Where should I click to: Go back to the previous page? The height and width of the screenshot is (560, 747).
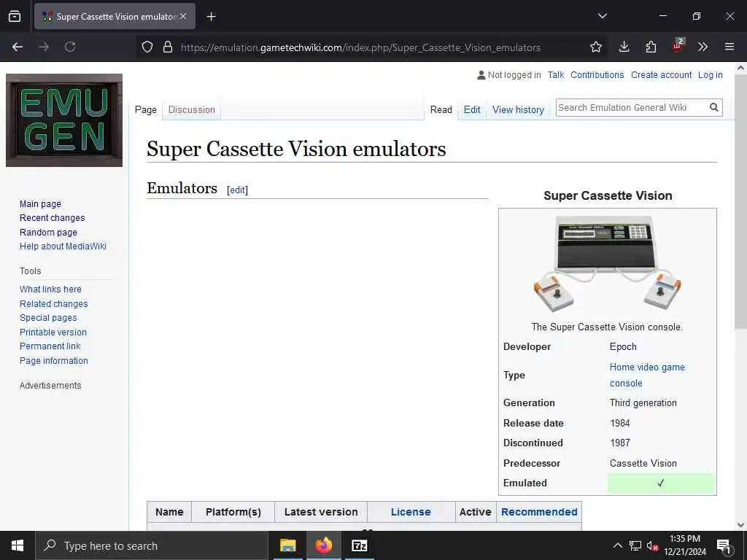click(x=18, y=47)
